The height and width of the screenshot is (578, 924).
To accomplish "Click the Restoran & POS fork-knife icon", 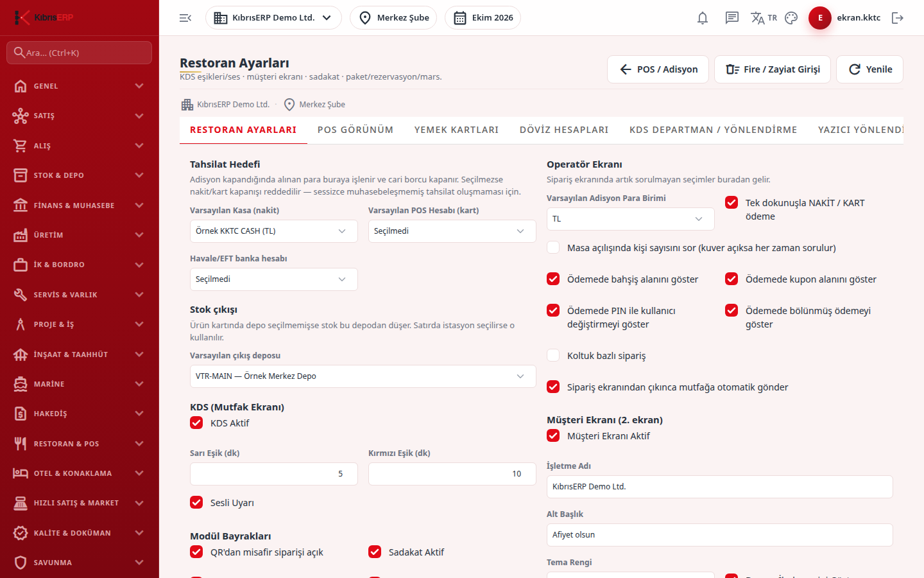I will coord(21,443).
